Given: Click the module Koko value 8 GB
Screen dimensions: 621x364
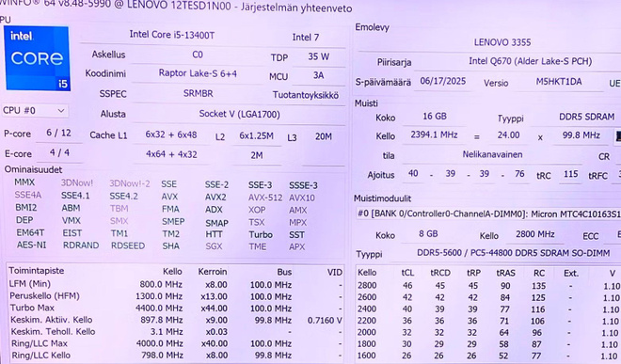Looking at the screenshot, I should tap(428, 234).
